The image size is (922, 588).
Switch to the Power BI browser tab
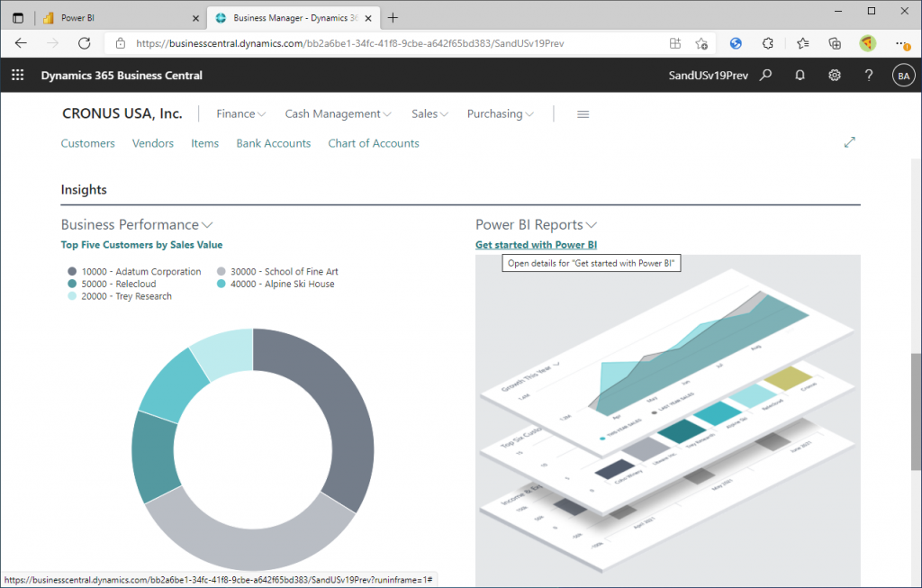tap(120, 18)
